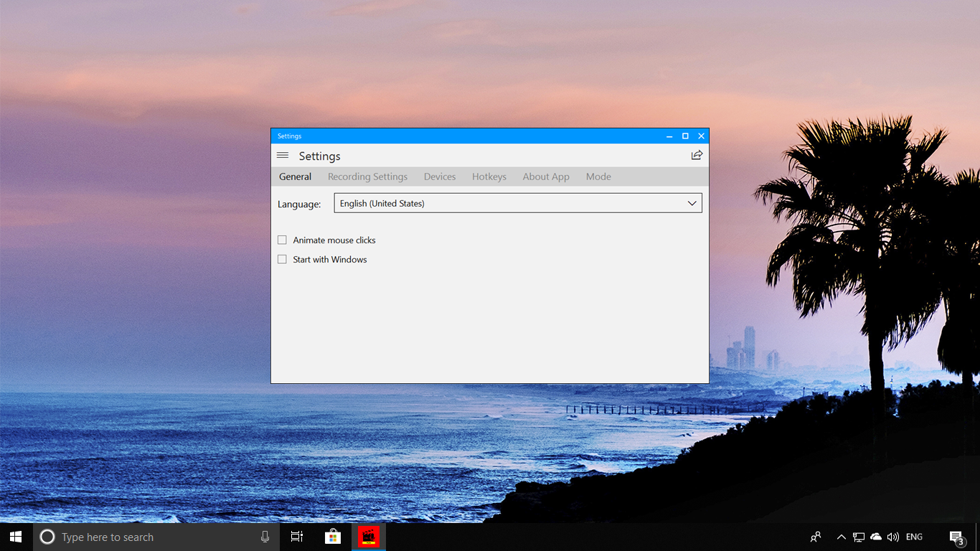Image resolution: width=980 pixels, height=551 pixels.
Task: Open the Action Center notifications
Action: (x=956, y=537)
